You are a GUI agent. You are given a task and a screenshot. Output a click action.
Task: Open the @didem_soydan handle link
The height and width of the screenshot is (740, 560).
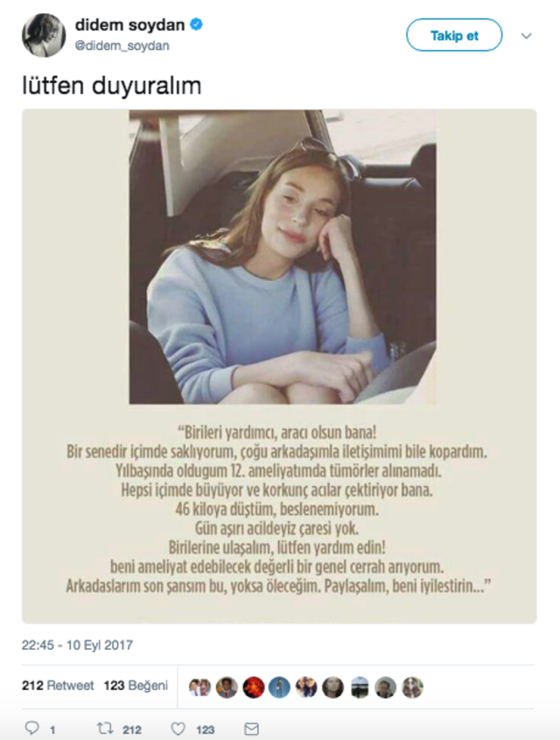click(122, 46)
